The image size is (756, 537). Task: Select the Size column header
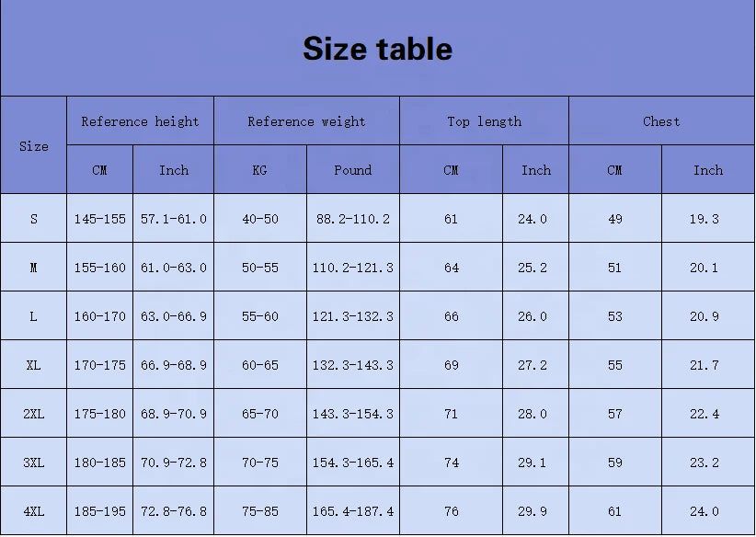[34, 146]
